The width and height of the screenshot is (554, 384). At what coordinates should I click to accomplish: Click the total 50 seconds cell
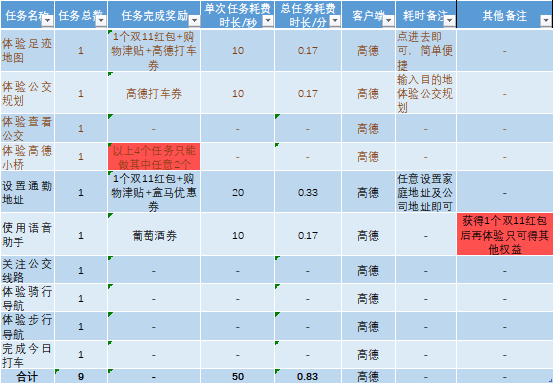238,377
